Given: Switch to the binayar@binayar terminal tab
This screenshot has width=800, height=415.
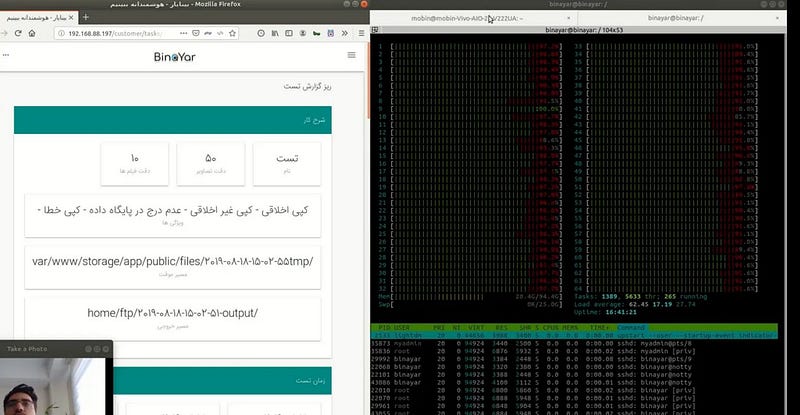Looking at the screenshot, I should click(676, 18).
